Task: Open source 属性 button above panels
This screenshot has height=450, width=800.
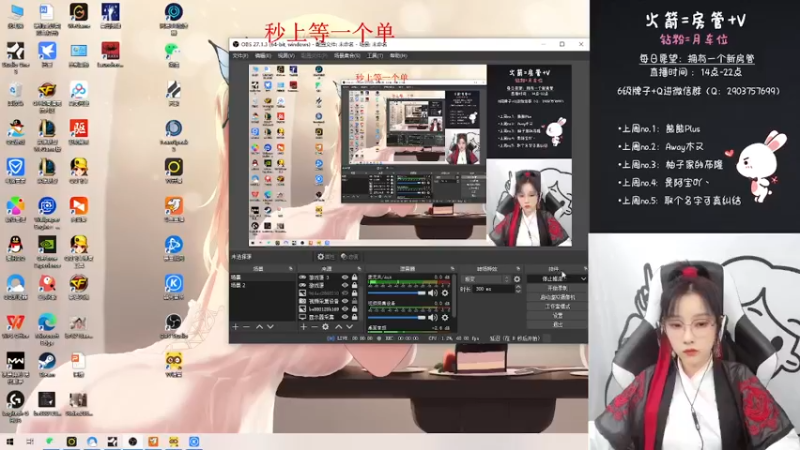Action: point(326,257)
